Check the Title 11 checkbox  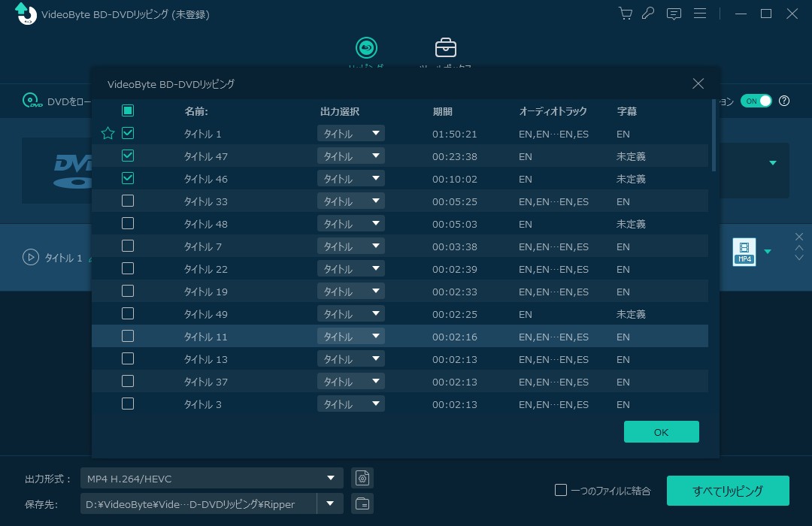pos(128,336)
